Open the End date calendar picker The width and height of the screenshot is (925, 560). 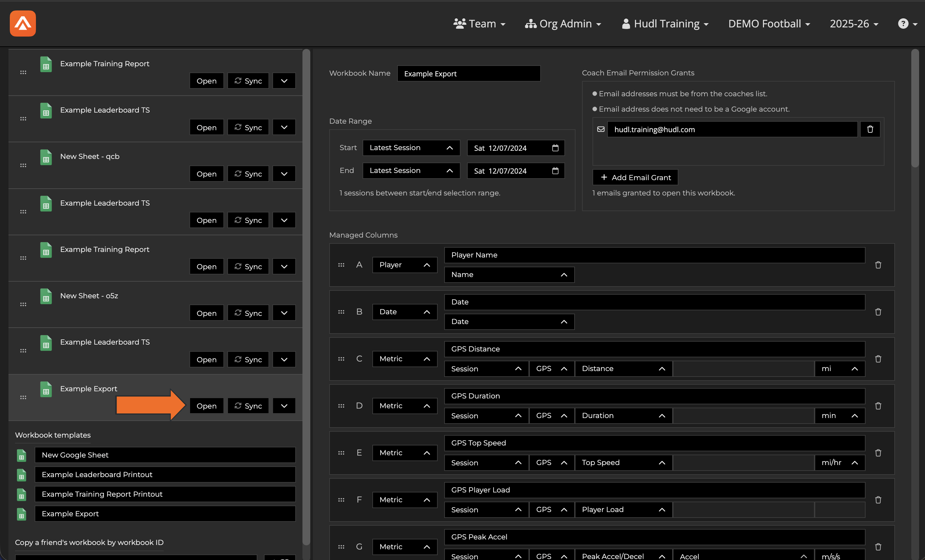point(555,171)
